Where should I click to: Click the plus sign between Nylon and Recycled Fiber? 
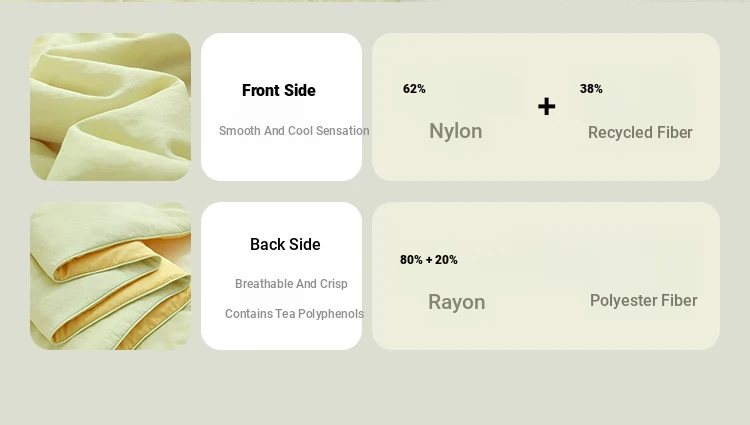click(x=546, y=106)
